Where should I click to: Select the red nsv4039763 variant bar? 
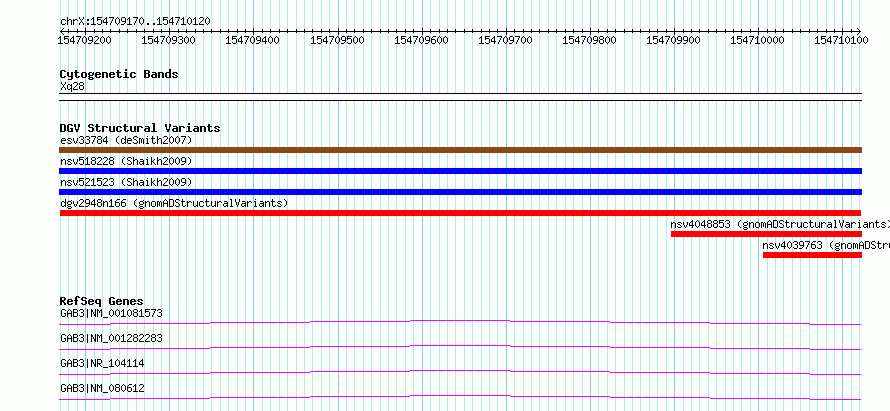(x=812, y=255)
